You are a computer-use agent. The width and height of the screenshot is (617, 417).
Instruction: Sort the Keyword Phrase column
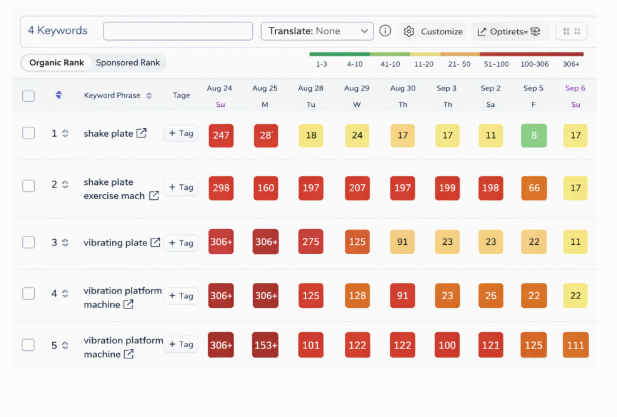[149, 96]
